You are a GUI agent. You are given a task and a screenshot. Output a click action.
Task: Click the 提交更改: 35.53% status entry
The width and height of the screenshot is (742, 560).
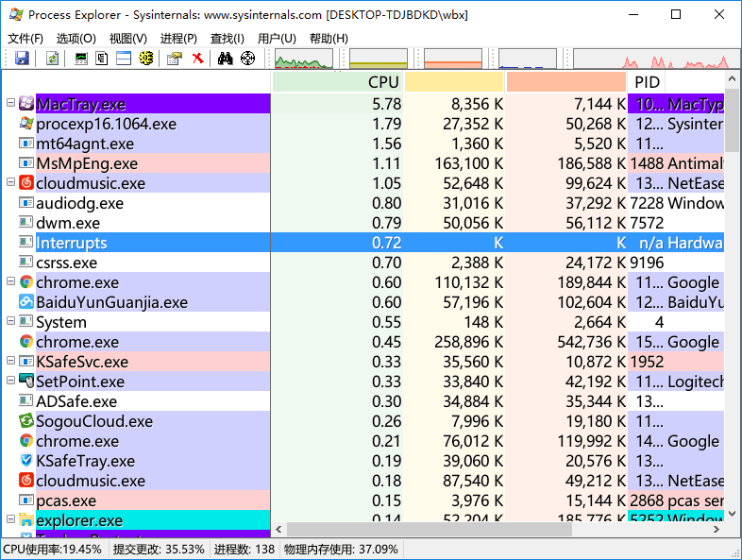pyautogui.click(x=159, y=549)
